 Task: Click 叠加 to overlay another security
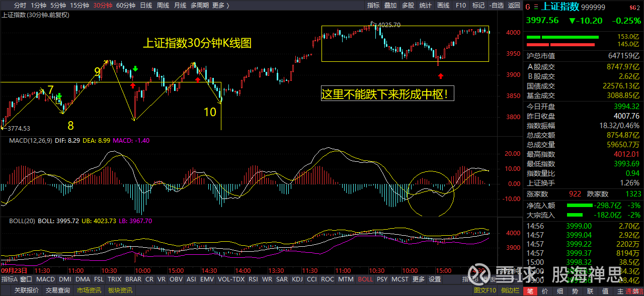tap(390, 6)
